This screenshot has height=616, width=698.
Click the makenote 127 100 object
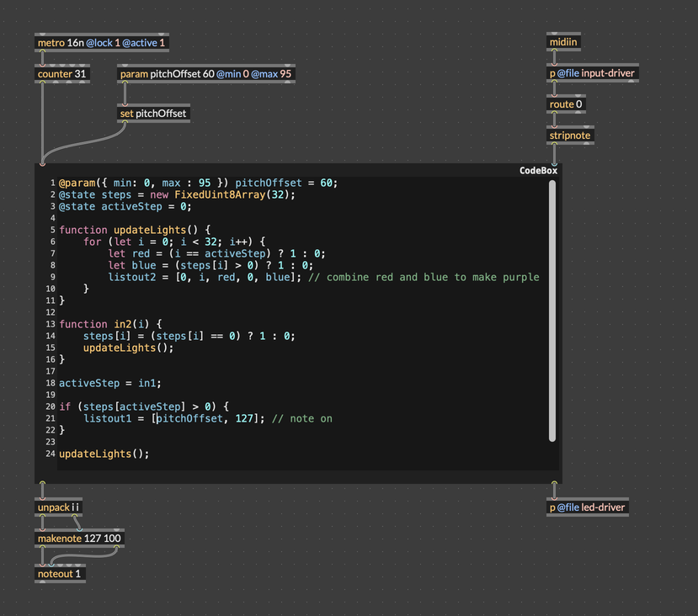pyautogui.click(x=79, y=539)
